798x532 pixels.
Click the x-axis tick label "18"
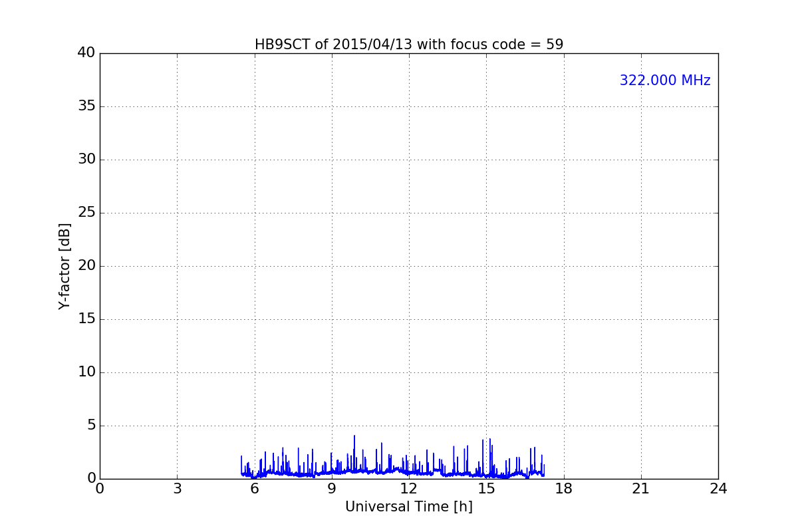point(564,489)
